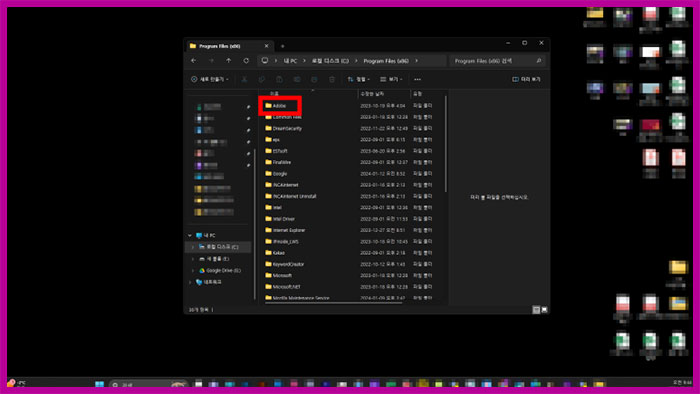Open the Windows Start button
The width and height of the screenshot is (700, 394).
click(x=100, y=384)
